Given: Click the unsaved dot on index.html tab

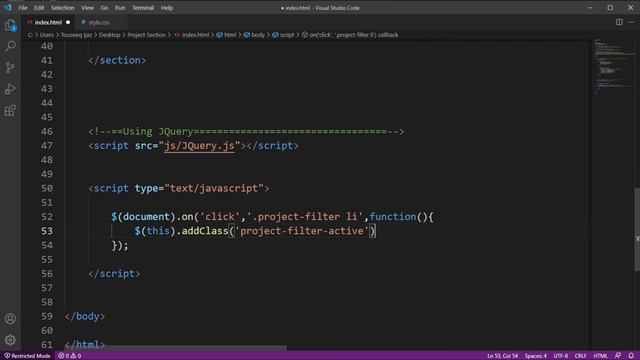Looking at the screenshot, I should [68, 22].
